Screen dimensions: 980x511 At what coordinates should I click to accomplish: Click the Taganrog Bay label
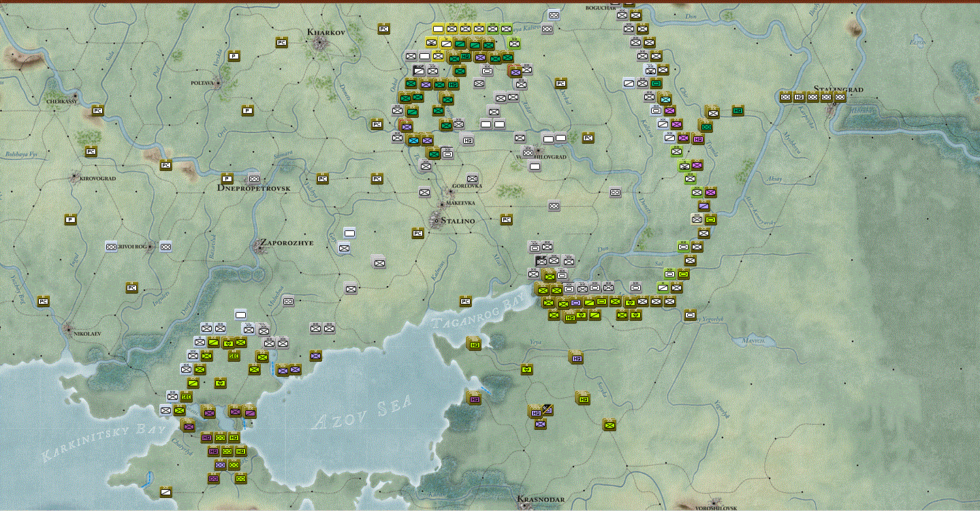pos(479,313)
